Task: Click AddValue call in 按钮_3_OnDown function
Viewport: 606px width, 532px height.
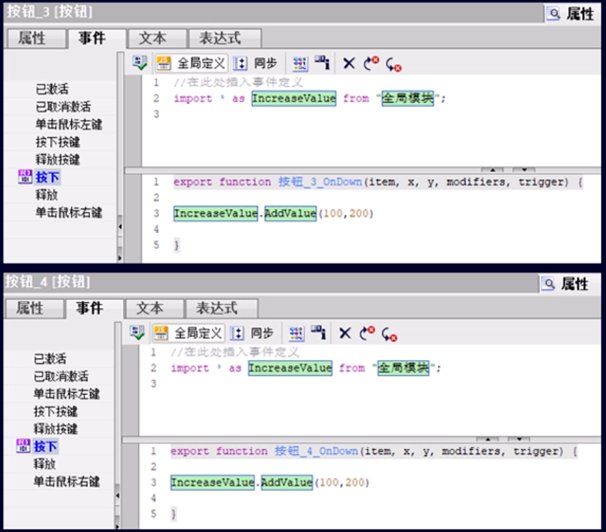Action: click(x=290, y=213)
